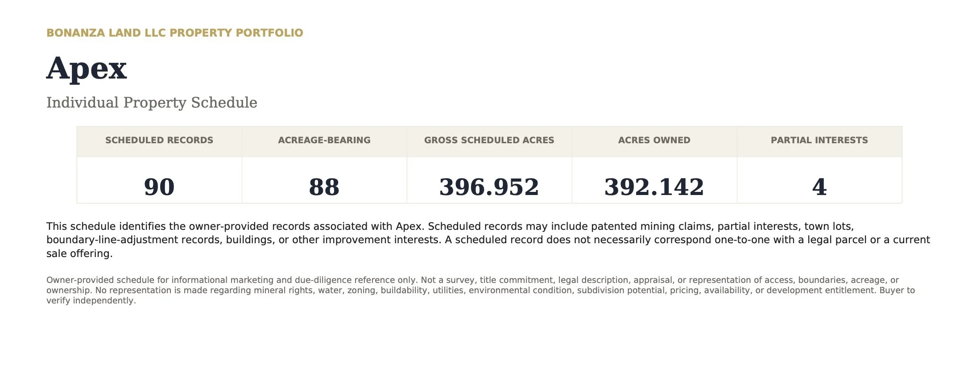Click the Gross Scheduled Acres column header
This screenshot has width=980, height=382.
point(489,140)
